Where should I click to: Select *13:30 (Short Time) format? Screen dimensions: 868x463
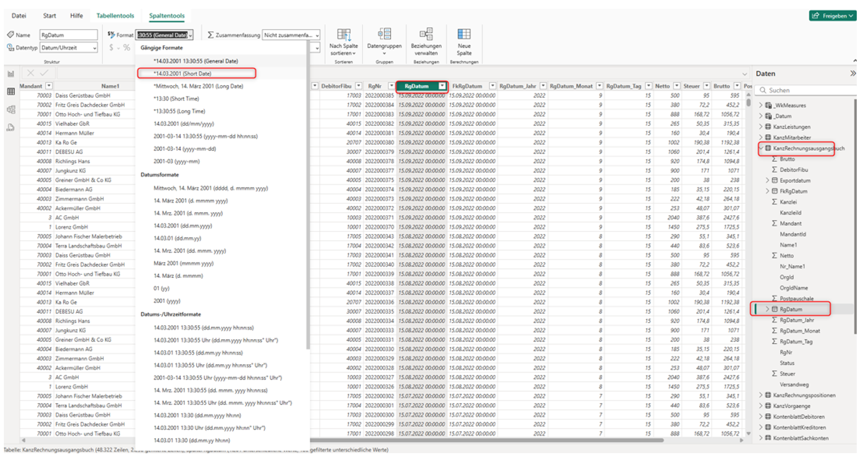coord(176,99)
